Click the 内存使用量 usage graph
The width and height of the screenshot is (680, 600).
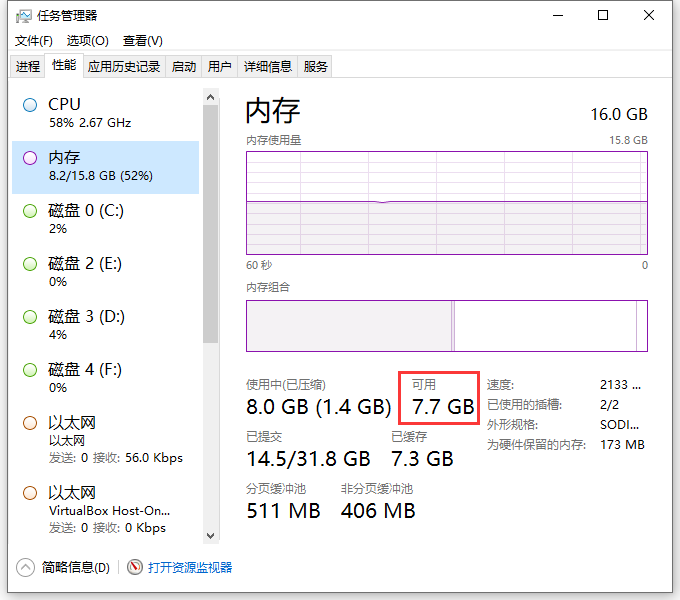pyautogui.click(x=447, y=203)
